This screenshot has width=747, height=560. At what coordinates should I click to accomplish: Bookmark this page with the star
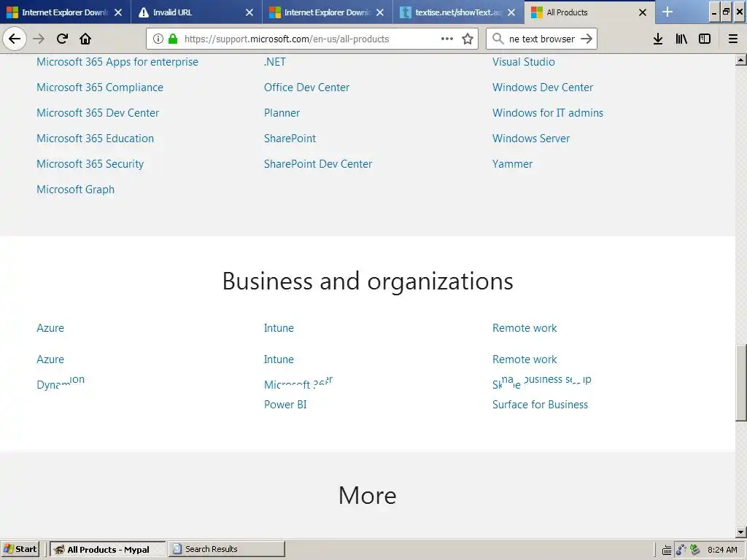(468, 39)
